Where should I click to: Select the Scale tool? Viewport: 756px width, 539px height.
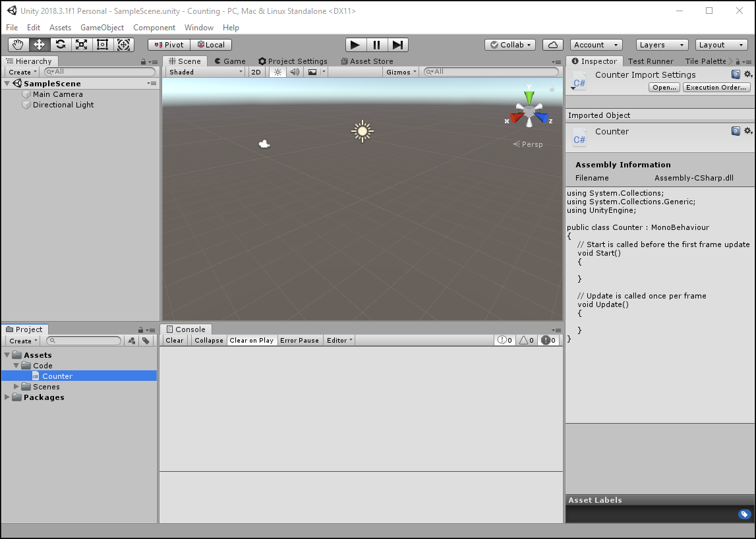82,45
